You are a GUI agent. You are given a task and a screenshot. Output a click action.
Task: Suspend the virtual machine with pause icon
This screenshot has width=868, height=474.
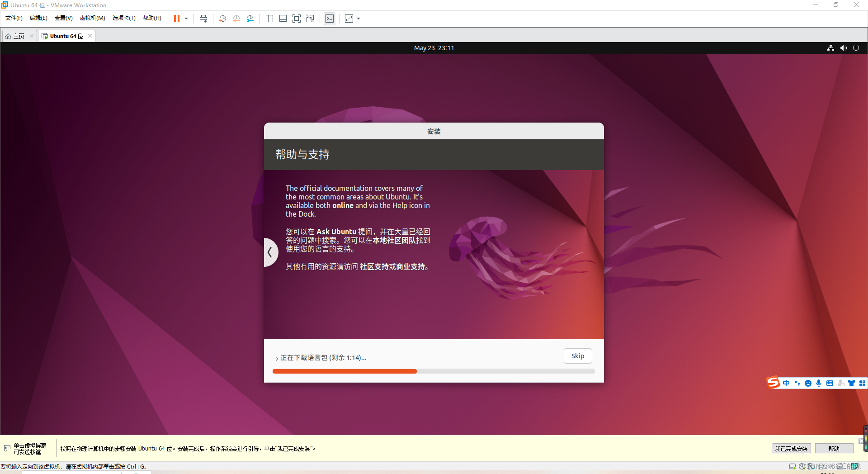click(176, 19)
